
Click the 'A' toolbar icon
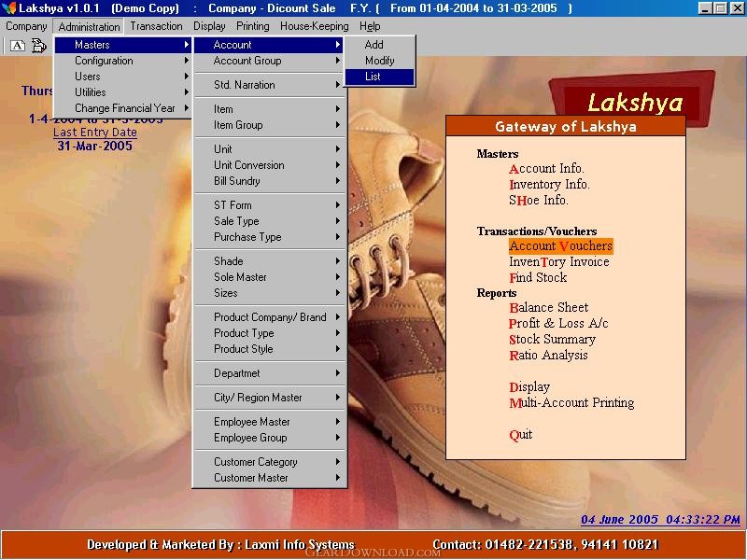[18, 46]
